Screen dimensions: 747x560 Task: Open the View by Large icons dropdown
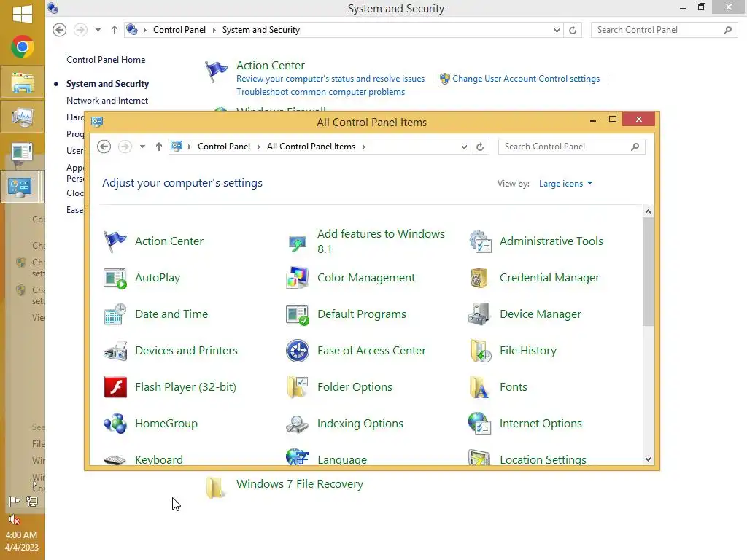565,184
